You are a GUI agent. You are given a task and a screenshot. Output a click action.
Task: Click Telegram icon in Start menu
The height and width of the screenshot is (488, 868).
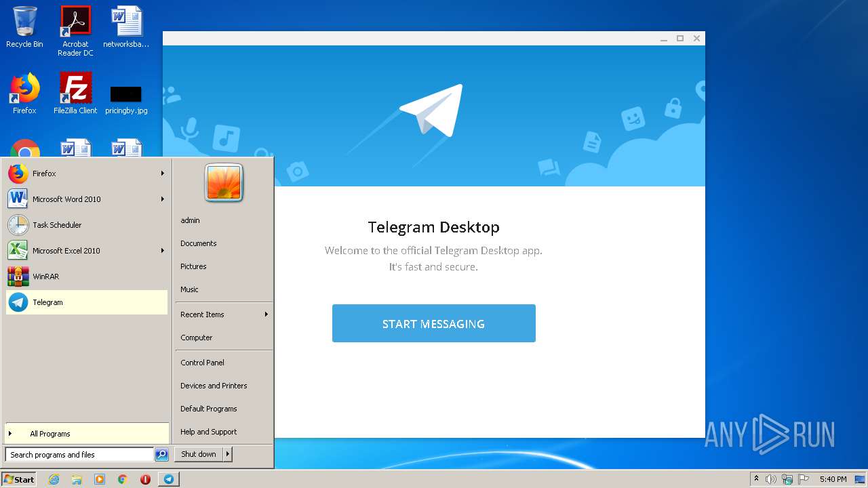click(x=18, y=302)
